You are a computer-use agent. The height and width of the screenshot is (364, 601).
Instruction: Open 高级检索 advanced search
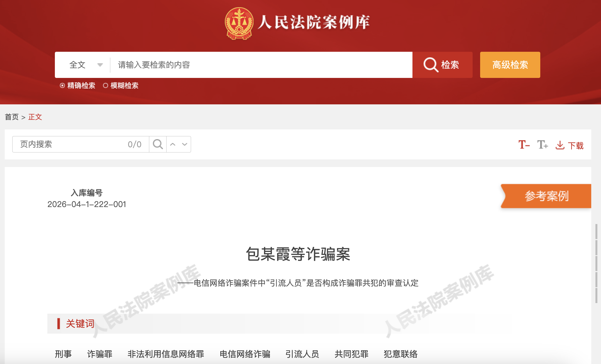510,65
